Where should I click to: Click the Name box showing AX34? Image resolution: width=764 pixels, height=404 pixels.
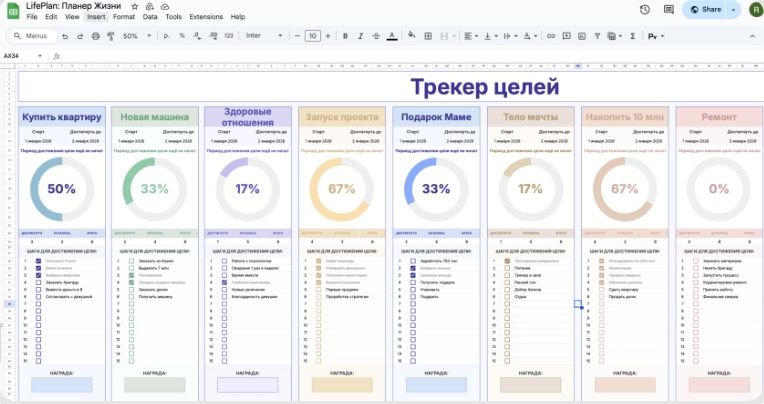(x=19, y=56)
